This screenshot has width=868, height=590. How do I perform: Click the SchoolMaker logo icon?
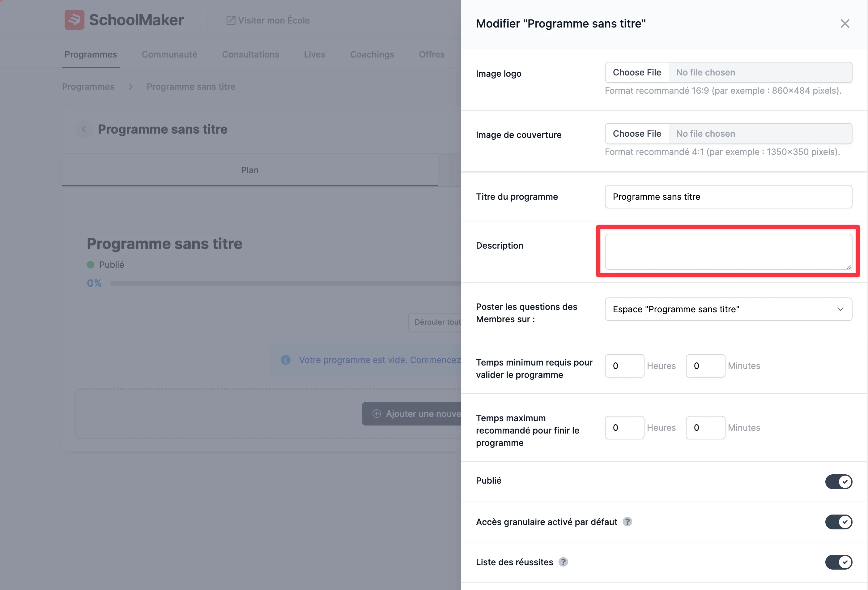[74, 20]
